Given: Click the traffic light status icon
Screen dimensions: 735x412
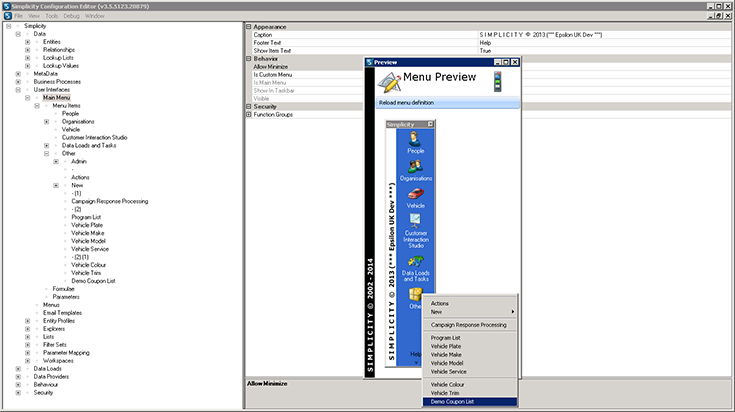Looking at the screenshot, I should point(497,82).
